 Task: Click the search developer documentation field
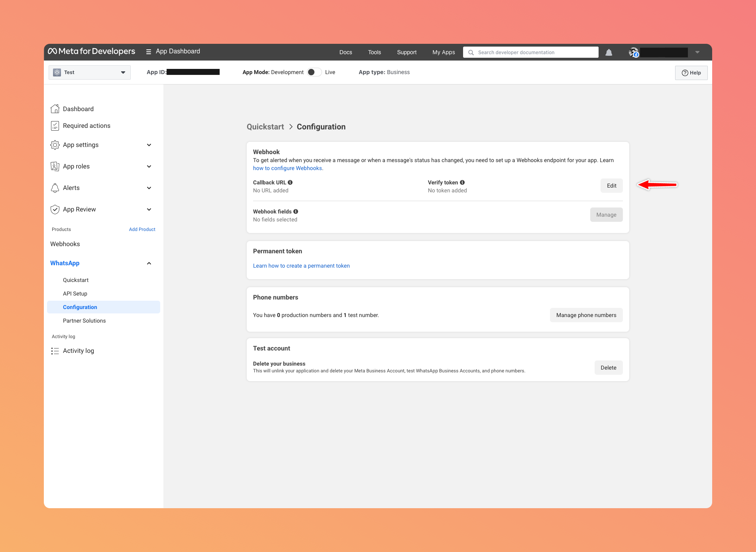point(534,52)
